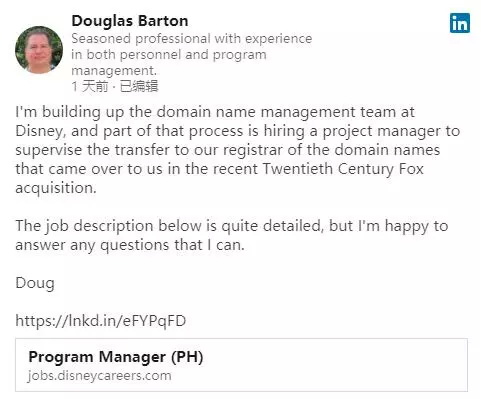This screenshot has width=481, height=399.
Task: Click the word 'acquisition.' ending first paragraph
Action: (56, 188)
